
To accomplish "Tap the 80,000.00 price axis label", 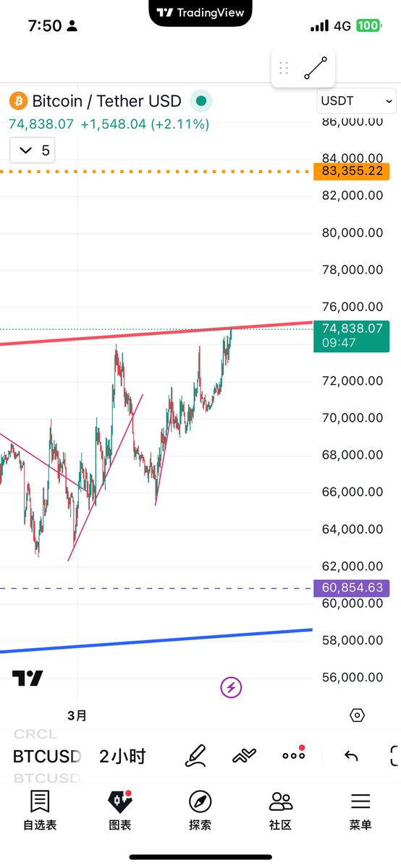I will 352,232.
